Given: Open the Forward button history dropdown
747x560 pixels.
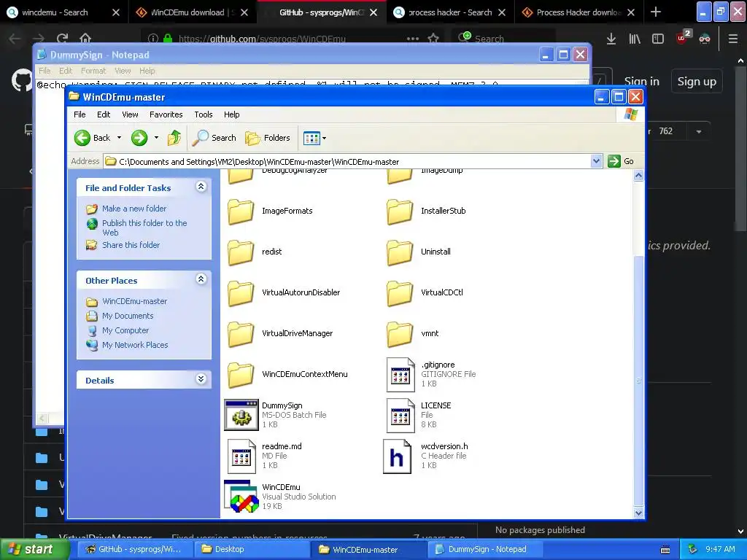Looking at the screenshot, I should (156, 138).
